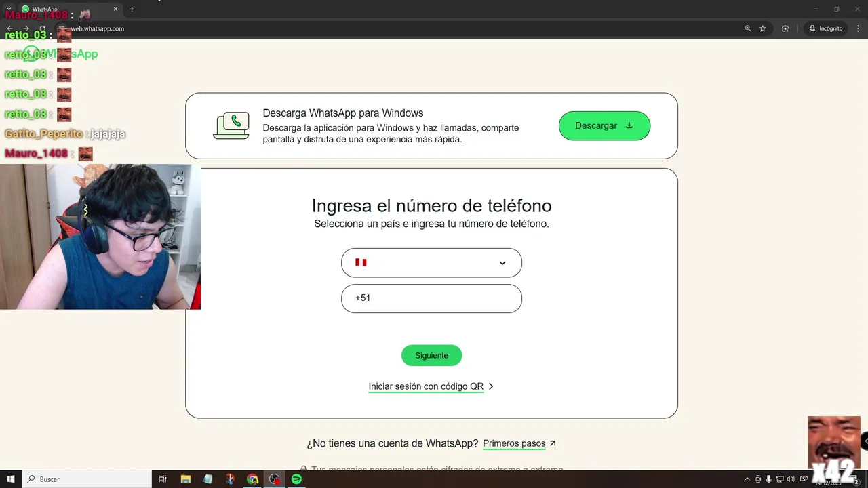Viewport: 868px width, 488px height.
Task: Click the Selecciona un país instruction text
Action: [431, 224]
